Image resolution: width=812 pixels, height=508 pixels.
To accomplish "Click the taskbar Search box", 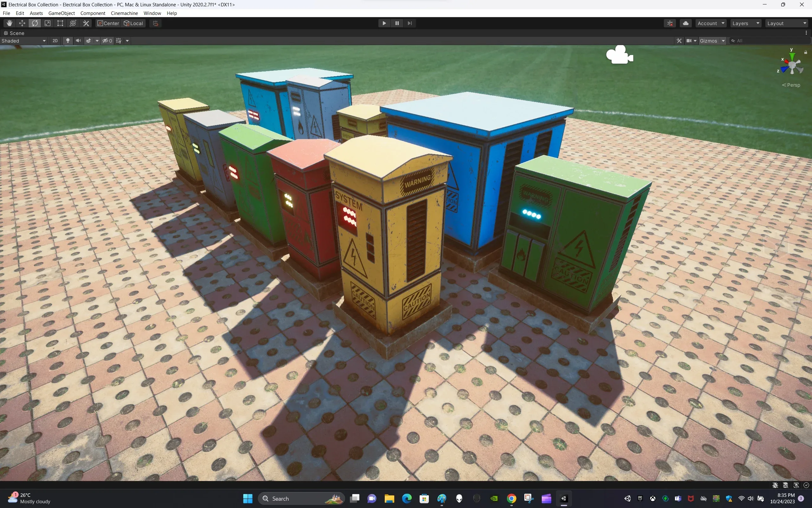I will 301,498.
